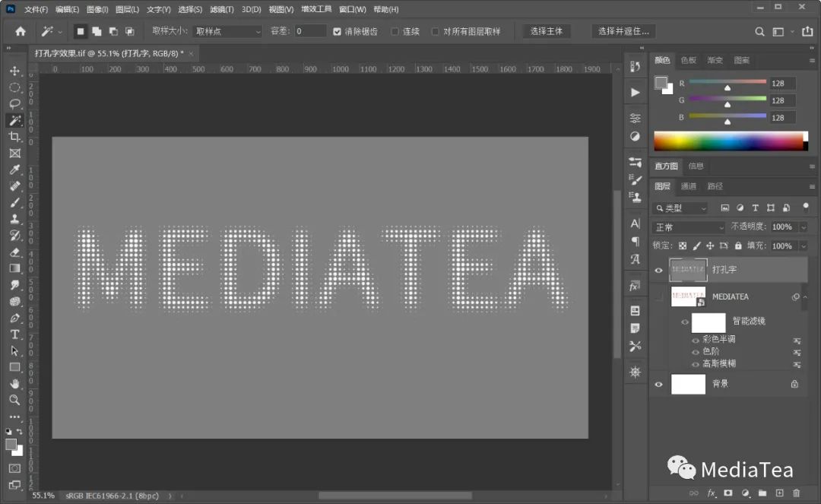The height and width of the screenshot is (504, 821).
Task: Toggle 高斯模糊 filter visibility eye
Action: click(696, 364)
